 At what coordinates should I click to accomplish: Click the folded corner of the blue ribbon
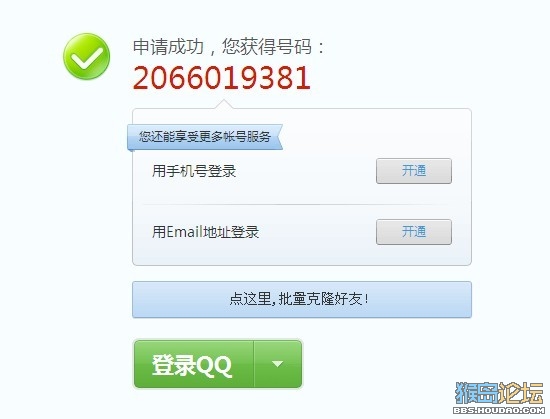(130, 150)
